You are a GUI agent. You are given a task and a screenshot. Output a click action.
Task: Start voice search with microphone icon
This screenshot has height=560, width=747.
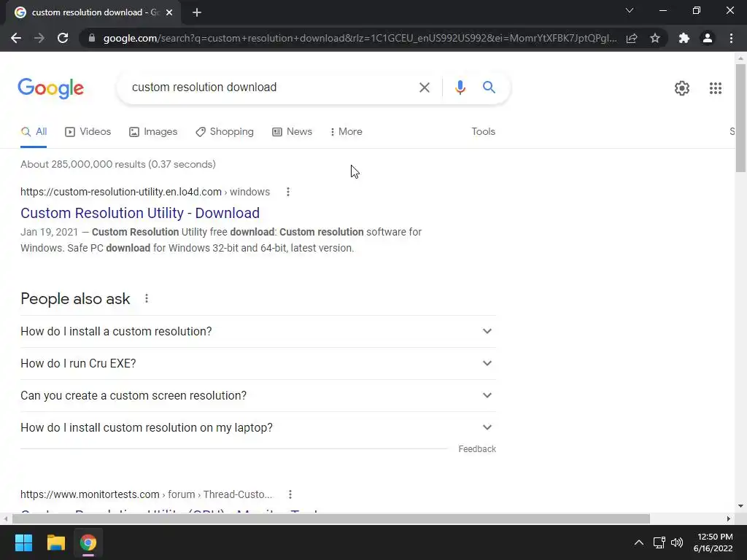click(460, 87)
